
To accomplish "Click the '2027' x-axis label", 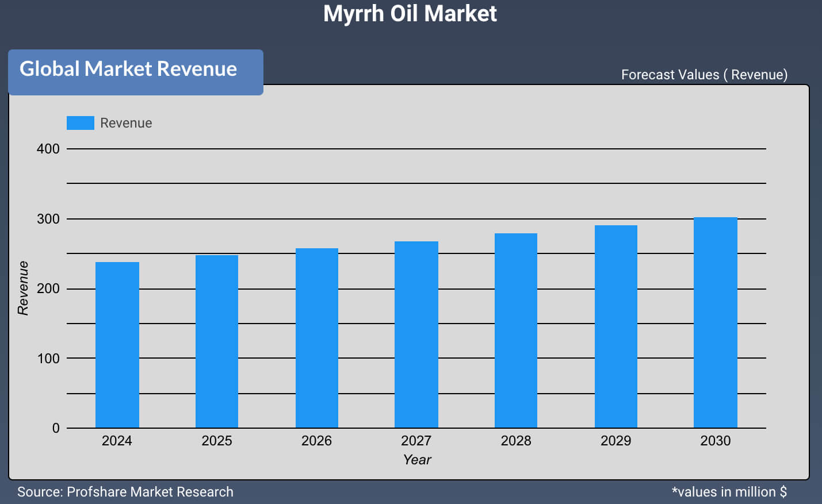I will (x=416, y=441).
